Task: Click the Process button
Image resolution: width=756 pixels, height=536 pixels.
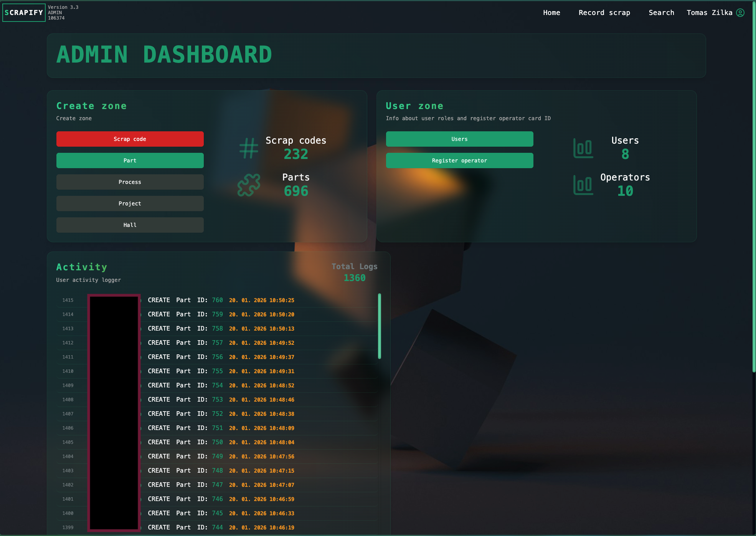Action: pos(130,182)
